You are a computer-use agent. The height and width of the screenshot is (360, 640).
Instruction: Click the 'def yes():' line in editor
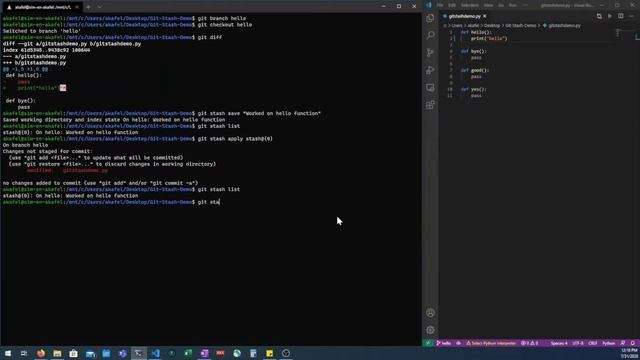(473, 89)
